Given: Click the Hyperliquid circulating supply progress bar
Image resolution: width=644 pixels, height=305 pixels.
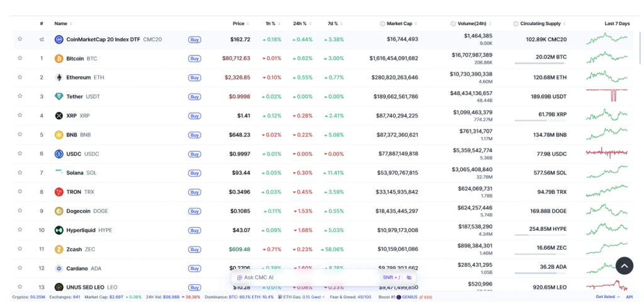Looking at the screenshot, I should 540,235.
